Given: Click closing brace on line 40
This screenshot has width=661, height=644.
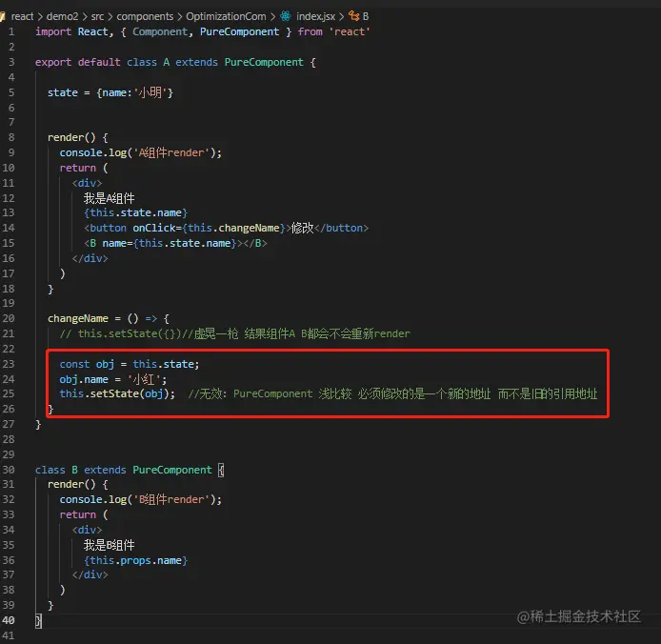Looking at the screenshot, I should [38, 620].
